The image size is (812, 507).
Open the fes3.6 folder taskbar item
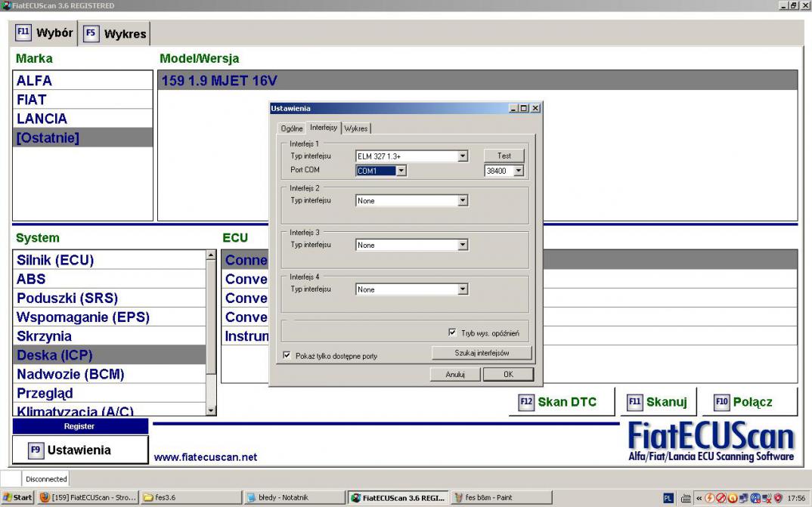(191, 498)
